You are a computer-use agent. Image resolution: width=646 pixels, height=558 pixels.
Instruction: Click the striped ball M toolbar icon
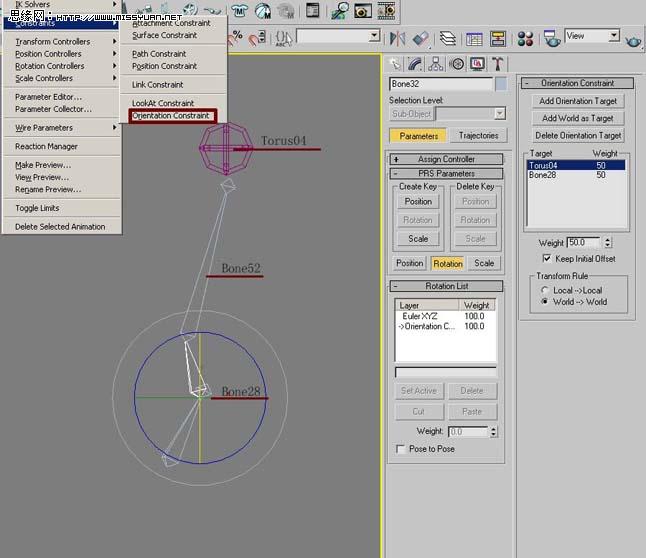click(x=262, y=10)
